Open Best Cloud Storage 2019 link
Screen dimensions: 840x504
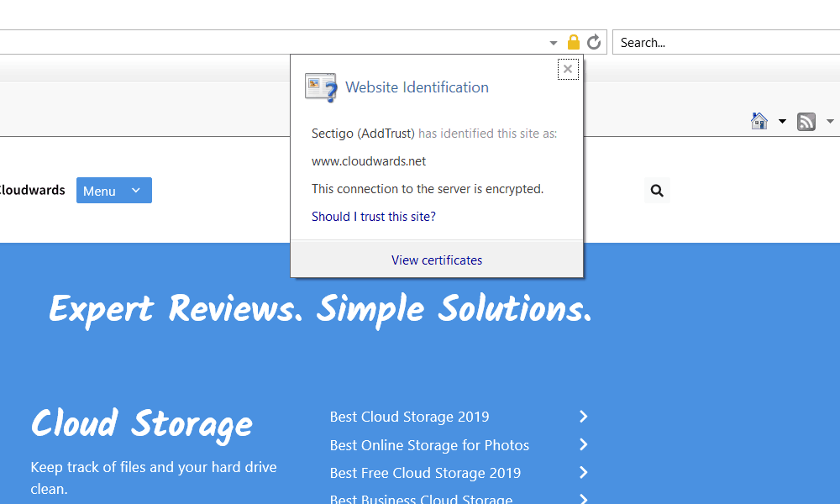[x=409, y=417]
